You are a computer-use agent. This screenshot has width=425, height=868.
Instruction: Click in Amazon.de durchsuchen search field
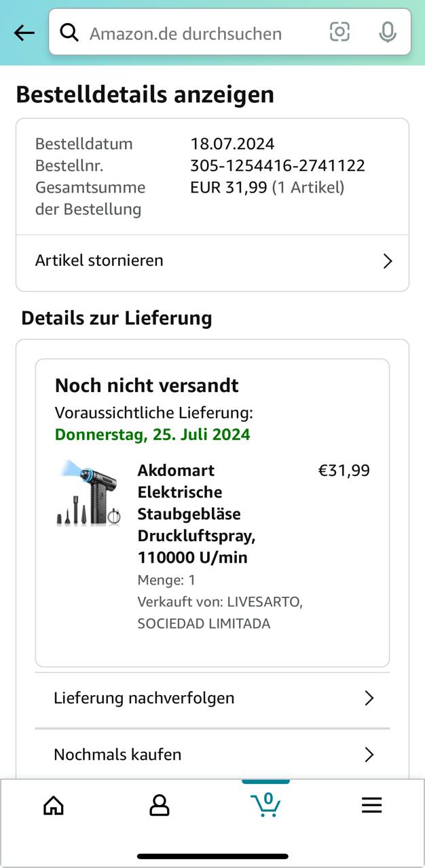tap(197, 33)
